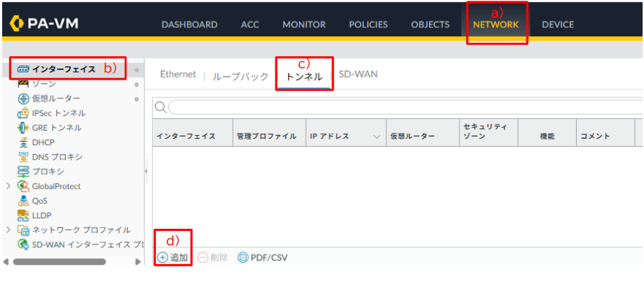Switch to the Ethernet interface tab
644x290 pixels.
[178, 75]
